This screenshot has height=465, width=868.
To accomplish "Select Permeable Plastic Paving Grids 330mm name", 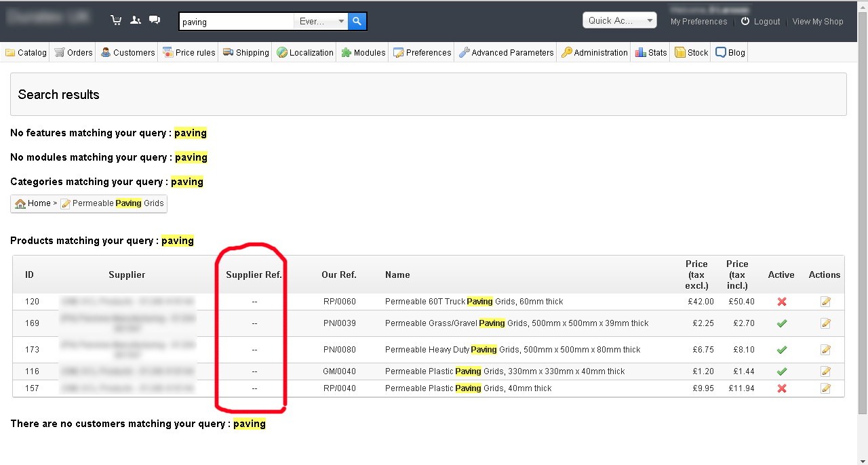I will coord(505,371).
